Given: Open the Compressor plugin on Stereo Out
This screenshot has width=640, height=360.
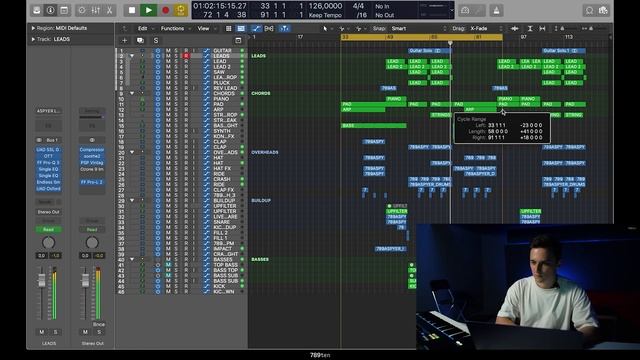Looking at the screenshot, I should click(x=92, y=150).
